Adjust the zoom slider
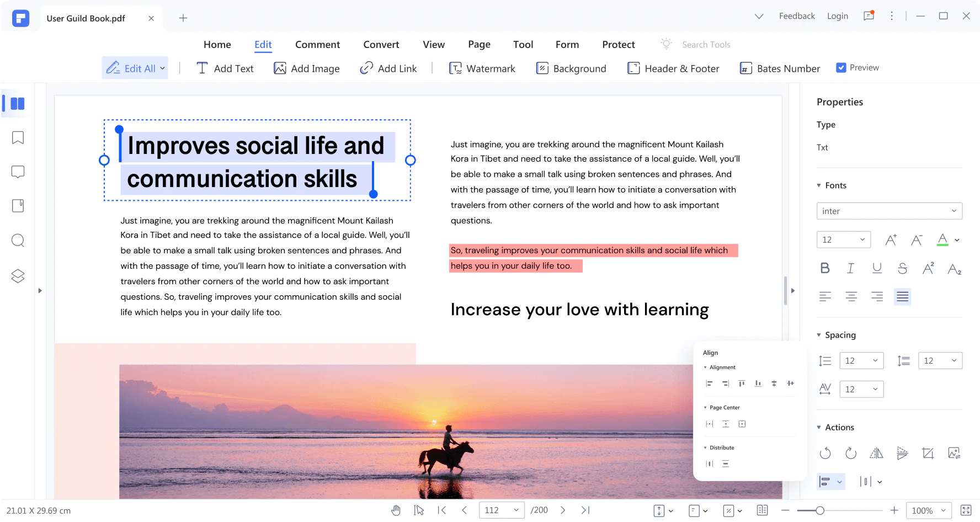Viewport: 980px width, 522px height. click(821, 510)
